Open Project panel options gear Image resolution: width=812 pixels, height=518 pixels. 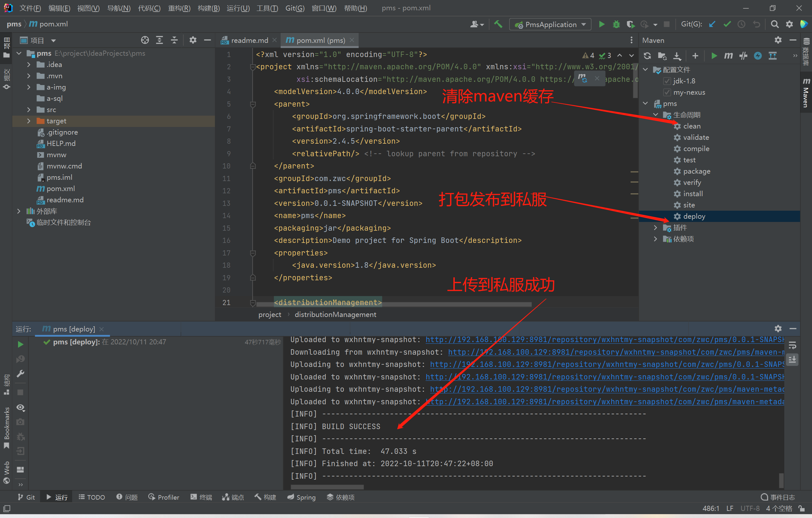pos(193,40)
